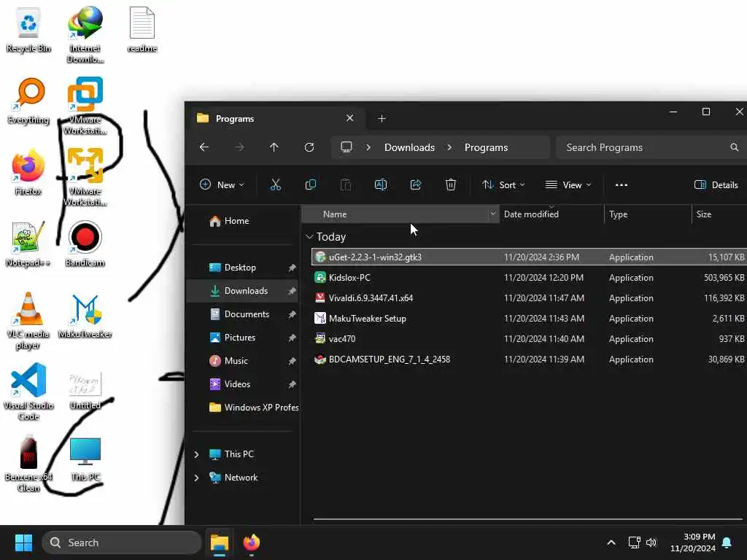Image resolution: width=747 pixels, height=560 pixels.
Task: Click the Cut scissors icon
Action: click(x=275, y=184)
